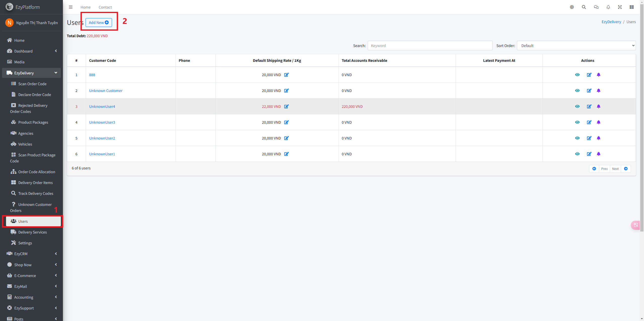Open Settings in EzyDelivery sidebar
Image resolution: width=644 pixels, height=321 pixels.
pos(33,243)
